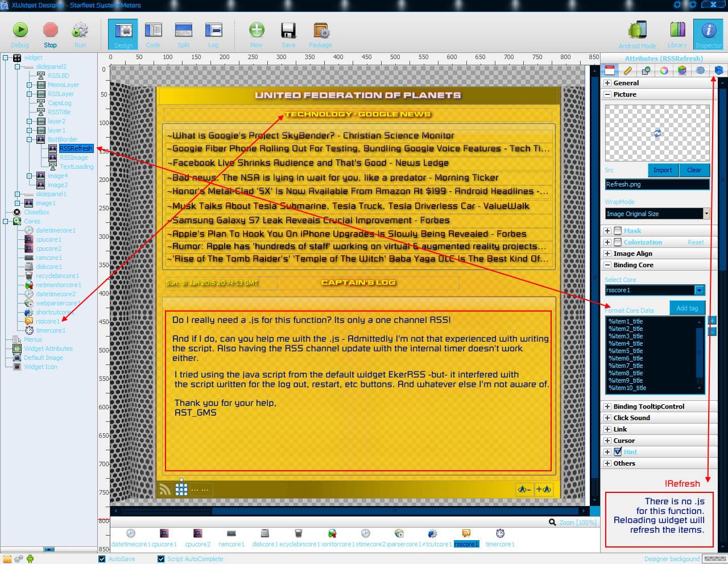The image size is (728, 564).
Task: Click the Import picture button
Action: 663,170
